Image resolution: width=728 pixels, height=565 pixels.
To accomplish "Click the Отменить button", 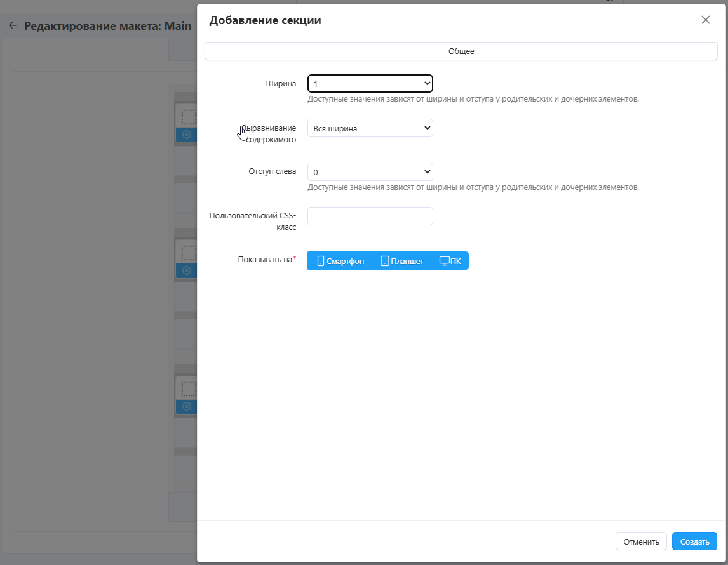I will (x=641, y=542).
